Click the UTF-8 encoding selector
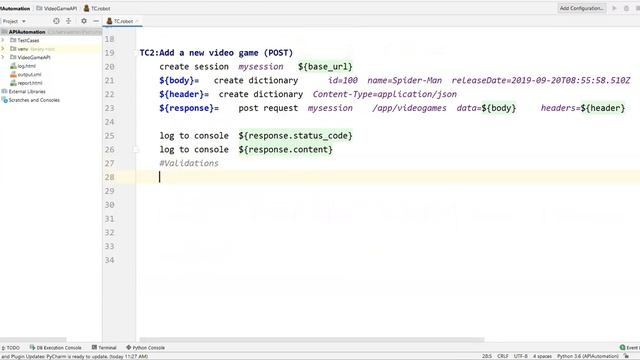This screenshot has height=360, width=640. tap(520, 356)
